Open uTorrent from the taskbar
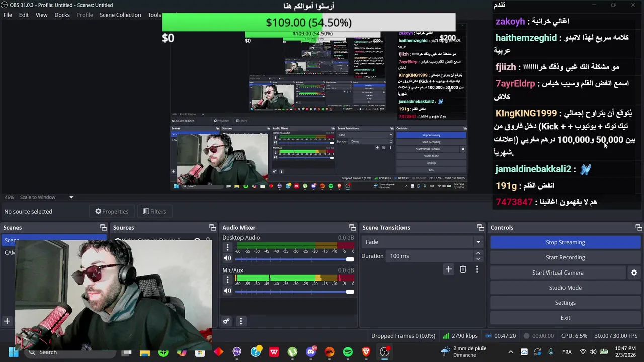Image resolution: width=644 pixels, height=362 pixels. [292, 352]
